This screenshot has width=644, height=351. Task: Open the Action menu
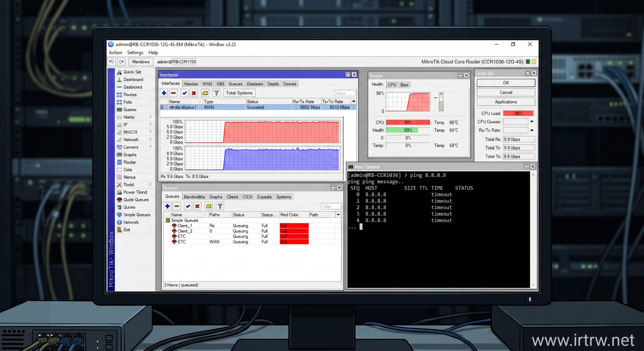pyautogui.click(x=115, y=53)
